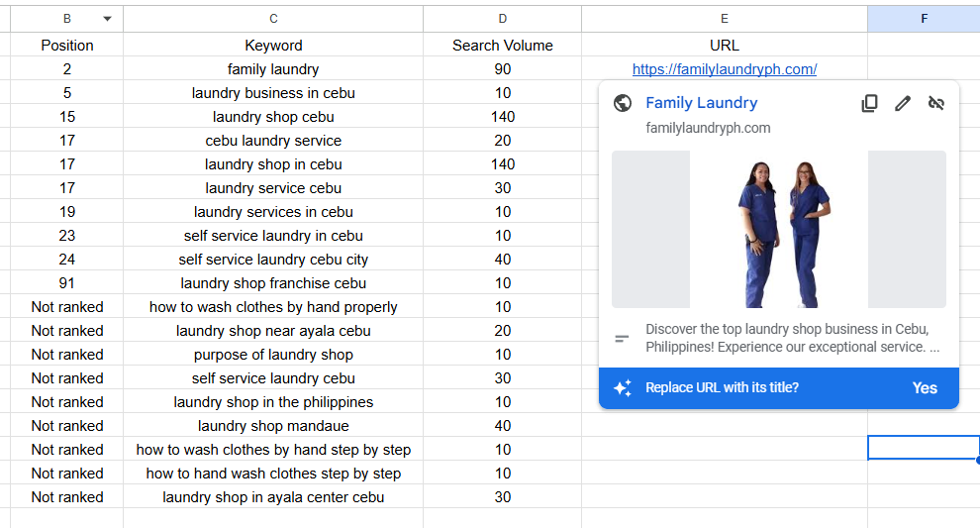
Task: Select the 'family laundry' keyword cell
Action: click(273, 69)
